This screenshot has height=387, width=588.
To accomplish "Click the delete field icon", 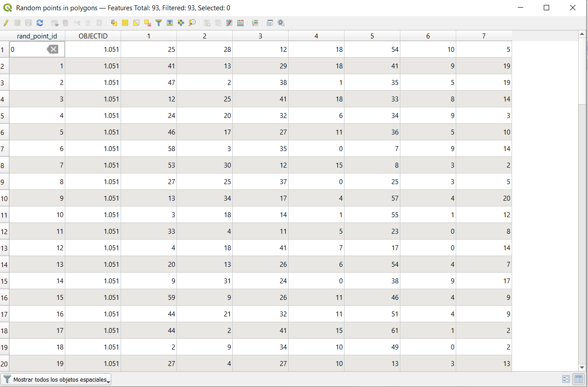I will coord(218,23).
